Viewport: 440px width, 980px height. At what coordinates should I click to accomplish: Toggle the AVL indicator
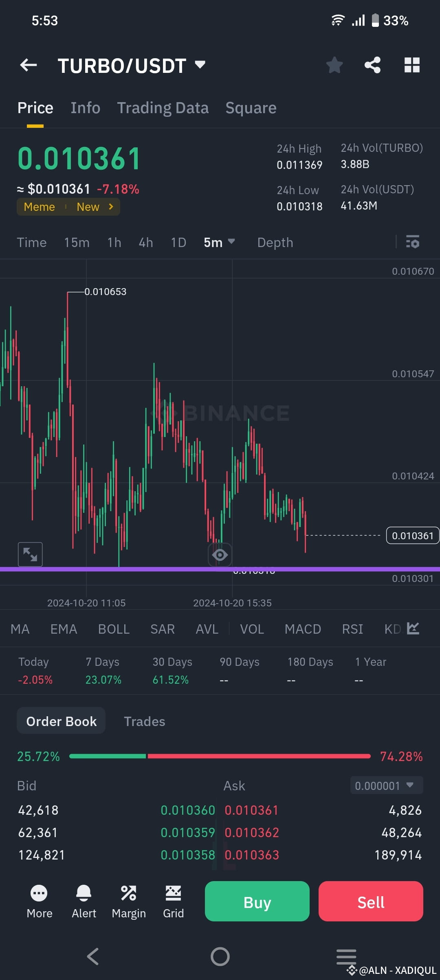[207, 629]
